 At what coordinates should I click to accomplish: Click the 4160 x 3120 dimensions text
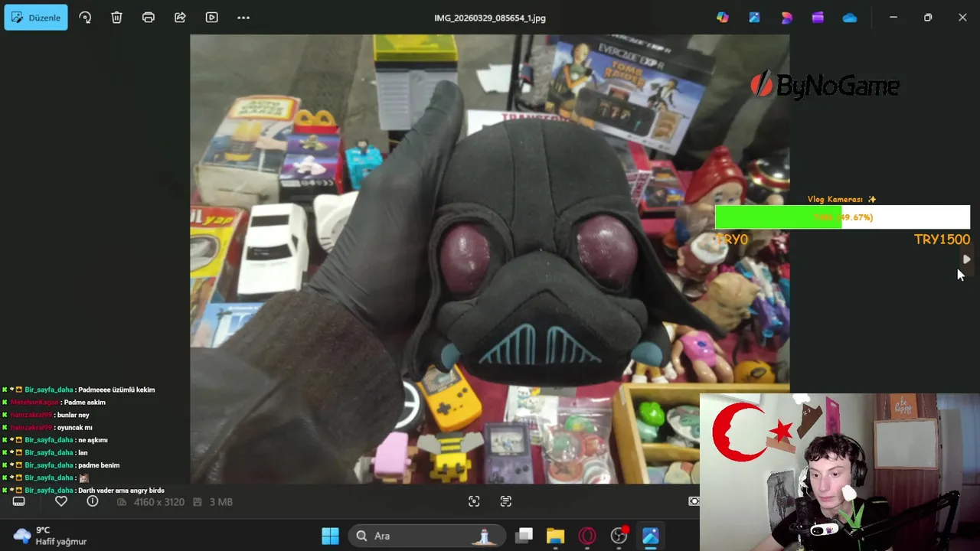click(159, 502)
